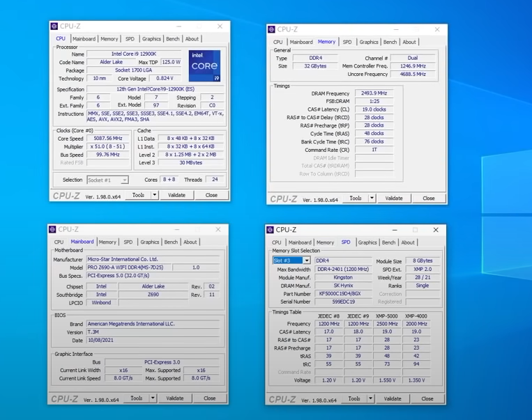Open the About tab in the CPU window
Viewport: 532px width, 420px height.
point(192,39)
